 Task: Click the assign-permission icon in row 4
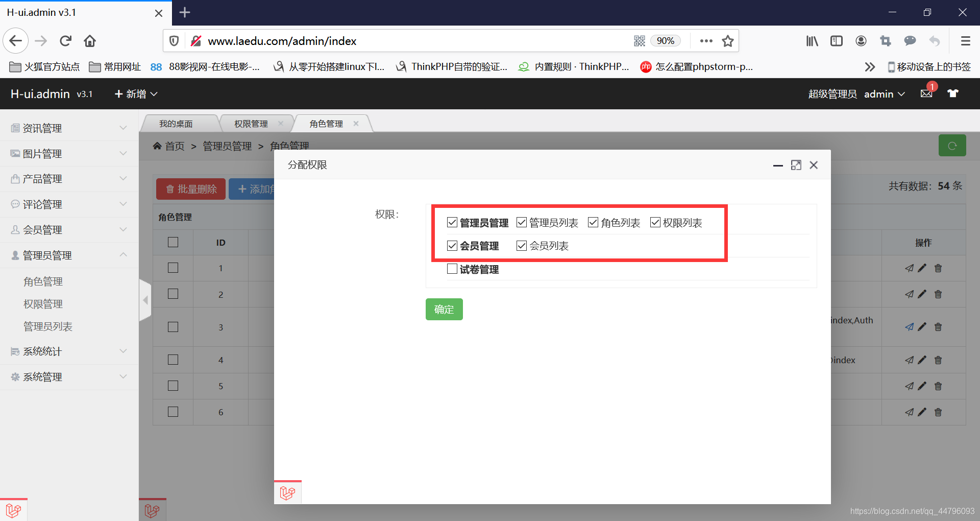tap(910, 360)
